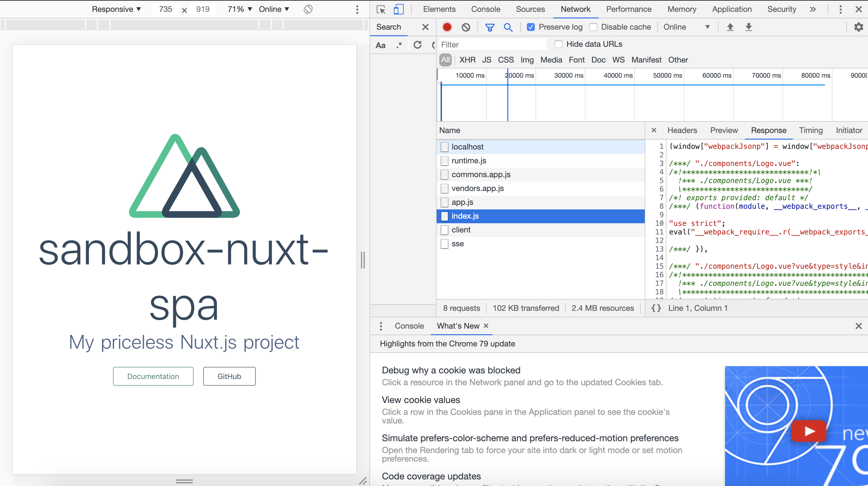The height and width of the screenshot is (486, 868).
Task: Toggle the device toolbar icon
Action: click(398, 10)
